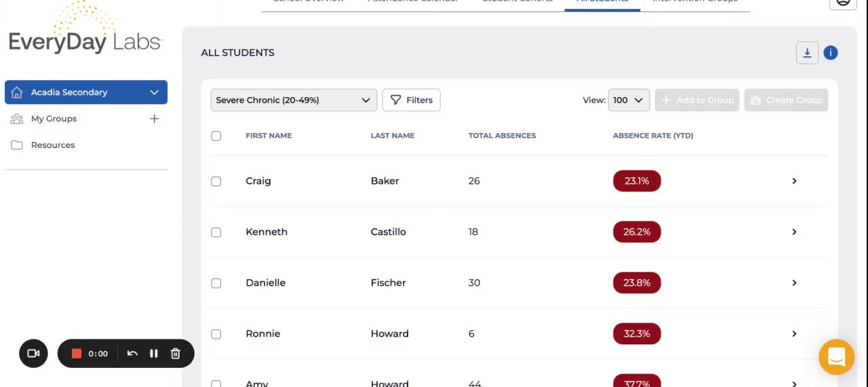Restart recording with undo arrow
This screenshot has height=387, width=868.
coord(132,353)
